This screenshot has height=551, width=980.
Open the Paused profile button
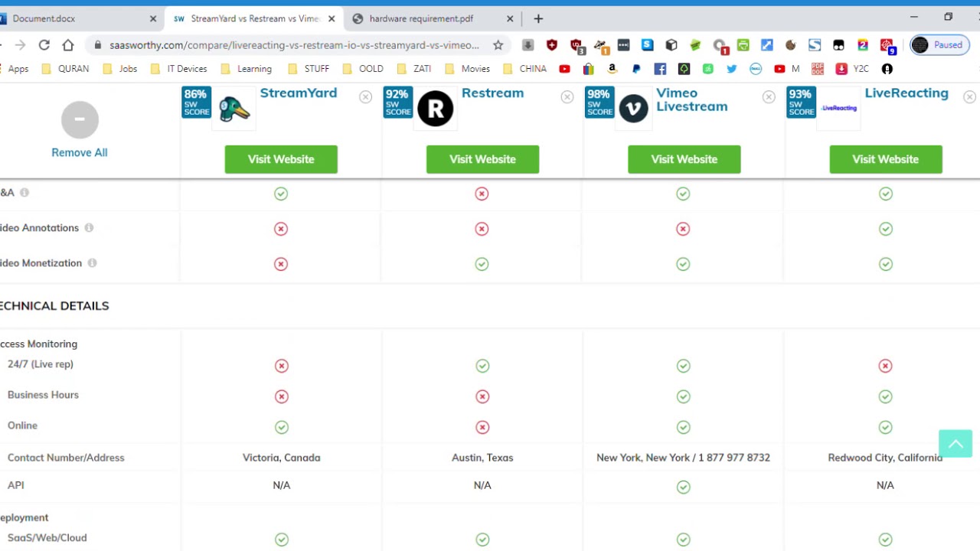click(x=938, y=45)
